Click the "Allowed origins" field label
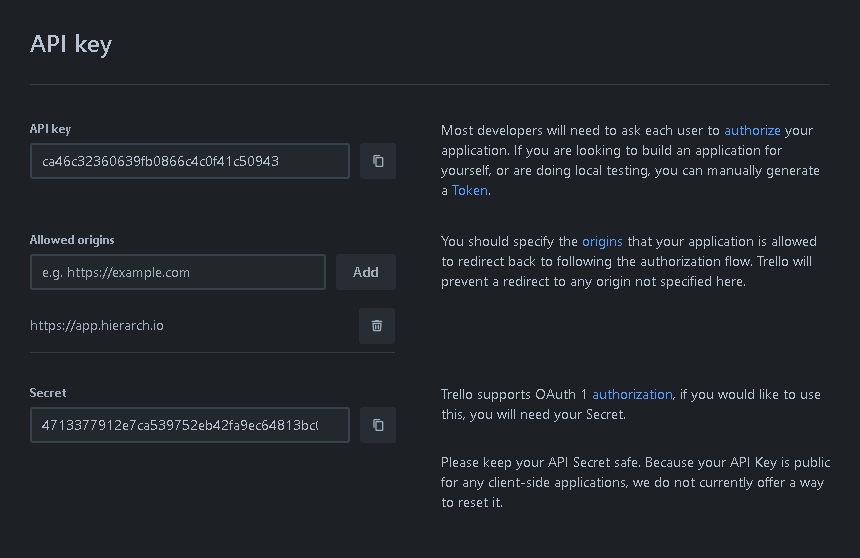This screenshot has height=558, width=860. [72, 240]
